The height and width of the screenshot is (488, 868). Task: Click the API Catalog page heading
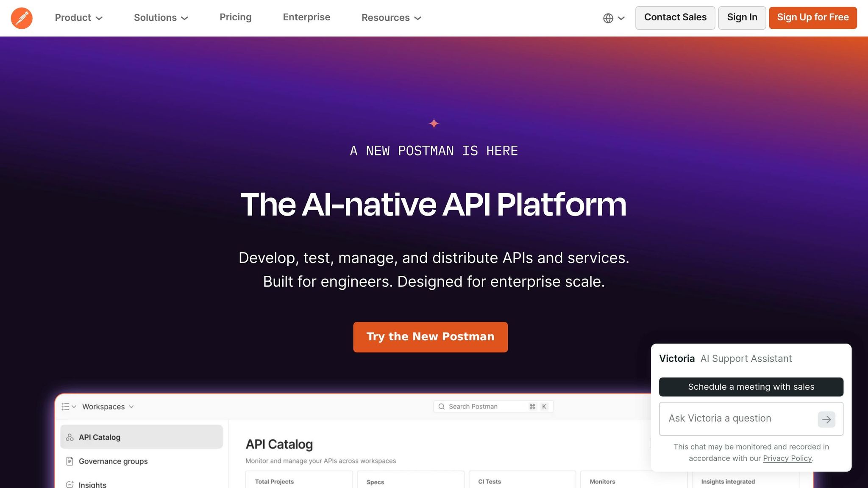tap(279, 444)
